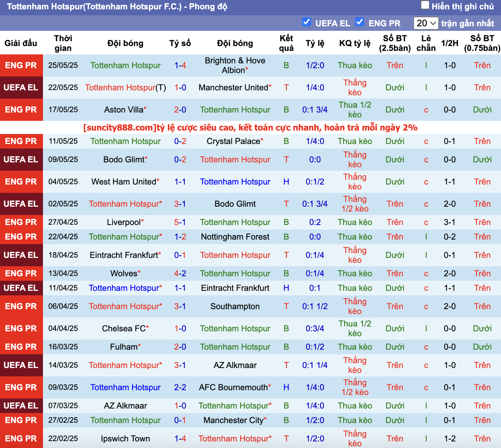Click the H result in West Ham row
This screenshot has width=501, height=448.
286,182
